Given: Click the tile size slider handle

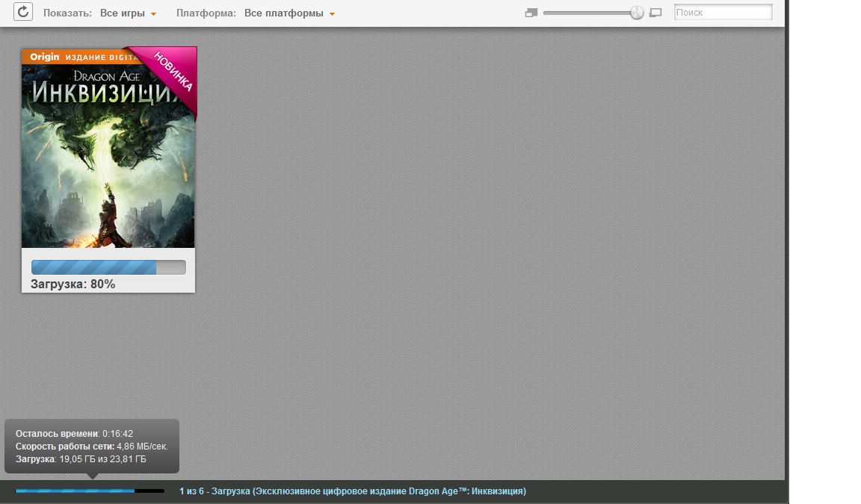Looking at the screenshot, I should (637, 13).
